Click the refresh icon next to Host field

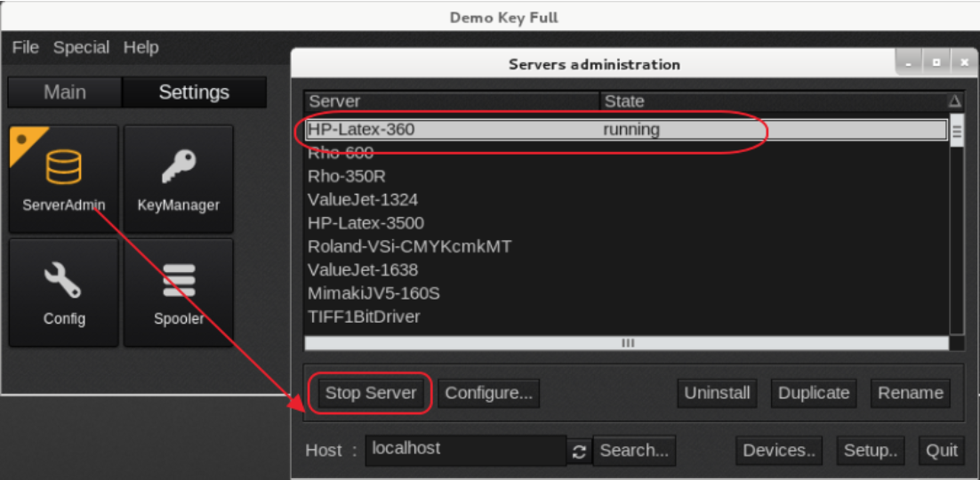pos(579,452)
